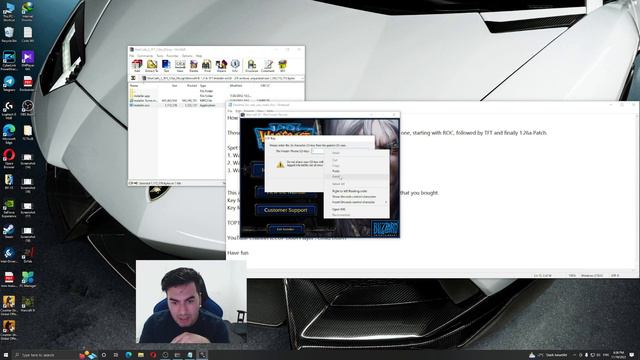Click the Windows Start button
This screenshot has height=360, width=640.
pos(6,355)
